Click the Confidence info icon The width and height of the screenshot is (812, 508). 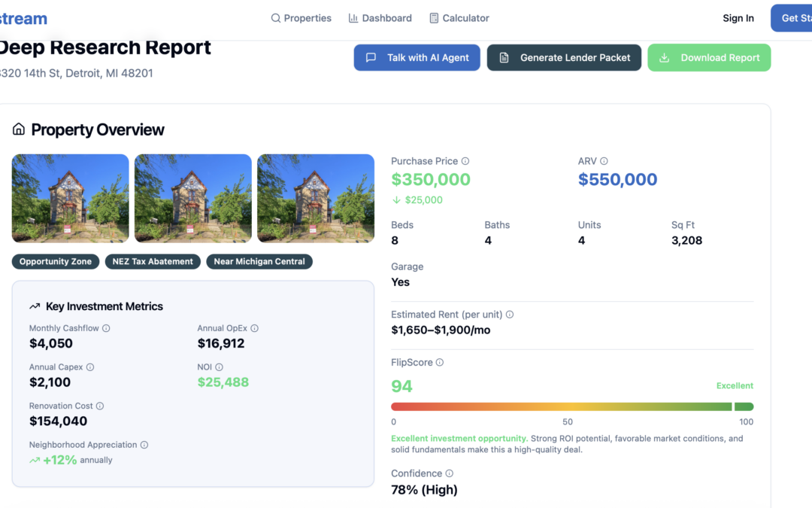pos(450,473)
